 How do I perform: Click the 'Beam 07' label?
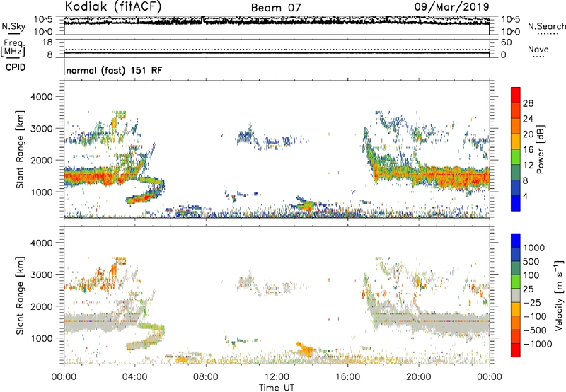pos(276,8)
